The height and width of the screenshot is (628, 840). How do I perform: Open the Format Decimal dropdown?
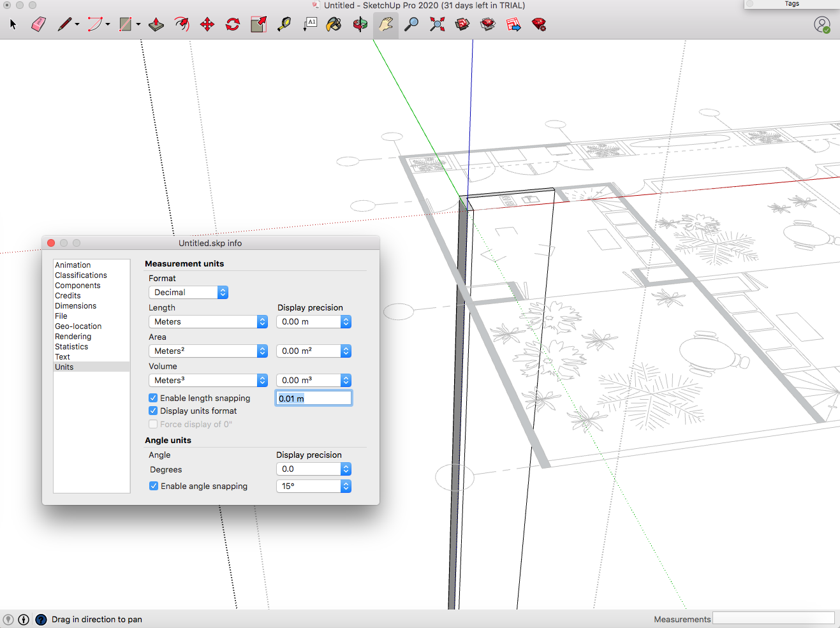(188, 292)
